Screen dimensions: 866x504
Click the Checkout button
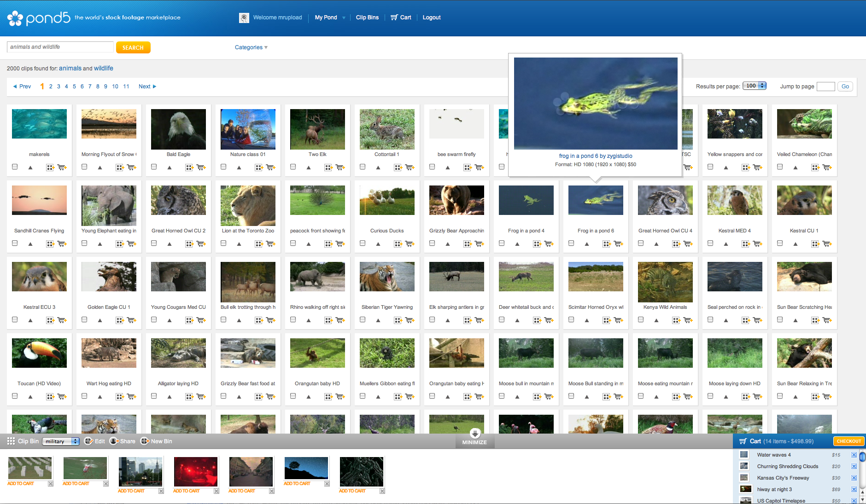[848, 441]
